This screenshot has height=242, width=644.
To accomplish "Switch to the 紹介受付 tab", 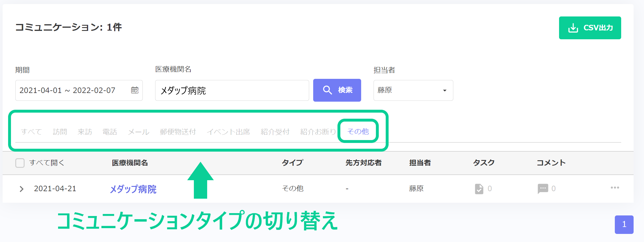I will [x=275, y=132].
